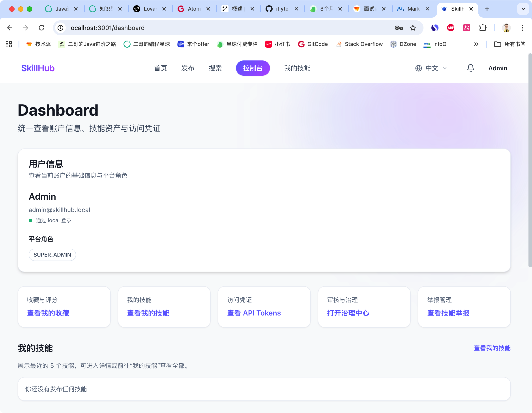The height and width of the screenshot is (413, 532).
Task: Open 打开治理中心 link
Action: click(x=348, y=313)
